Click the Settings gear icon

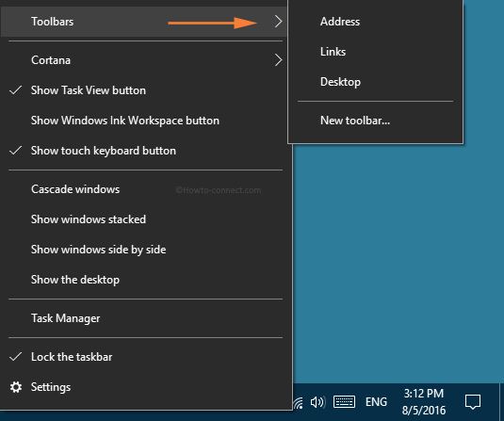(16, 387)
